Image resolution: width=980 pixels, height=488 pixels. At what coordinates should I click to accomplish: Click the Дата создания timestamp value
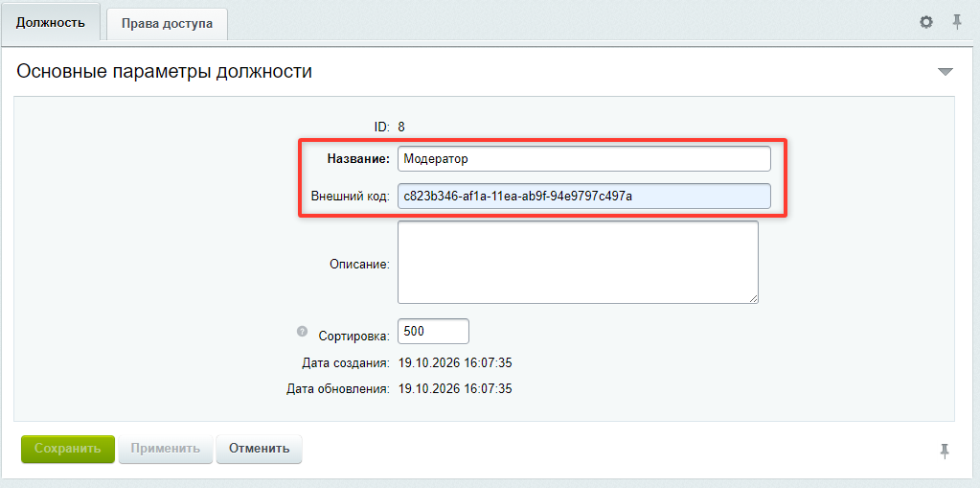(455, 362)
